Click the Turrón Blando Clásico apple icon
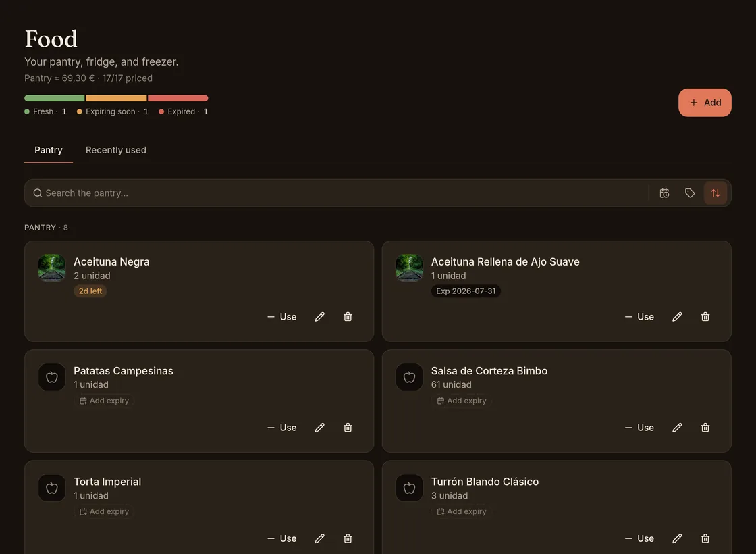This screenshot has width=756, height=554. [409, 488]
